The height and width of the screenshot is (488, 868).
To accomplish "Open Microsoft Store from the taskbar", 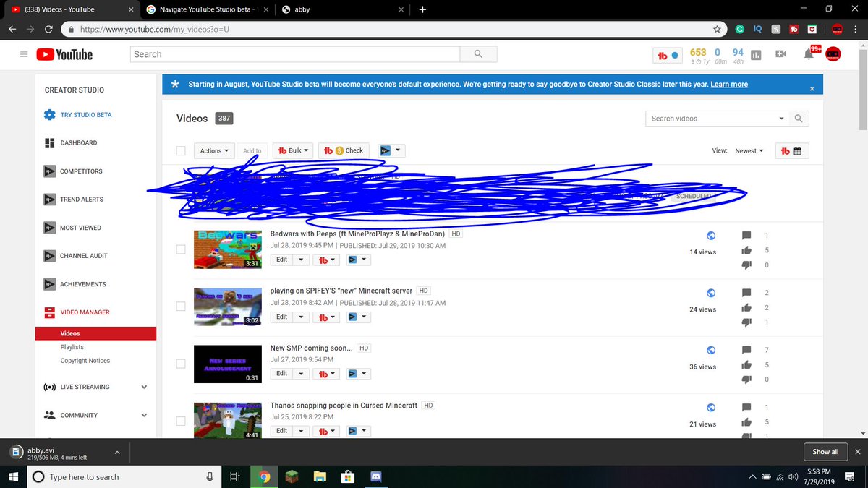I will click(347, 476).
